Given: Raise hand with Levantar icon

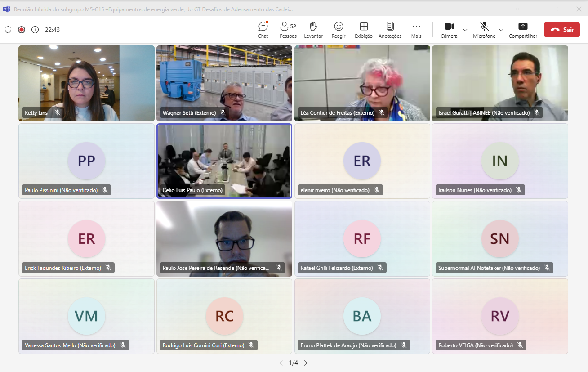Looking at the screenshot, I should 313,29.
